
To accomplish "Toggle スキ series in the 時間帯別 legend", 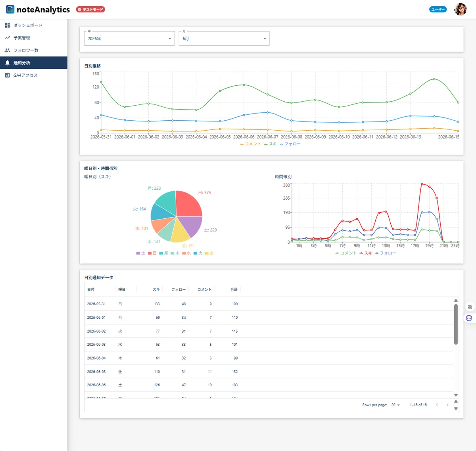I will tap(366, 253).
